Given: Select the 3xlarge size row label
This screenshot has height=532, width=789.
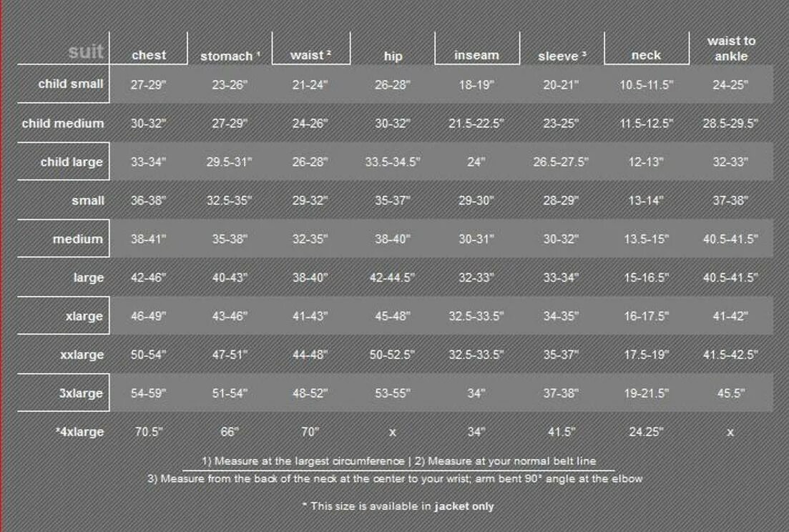Looking at the screenshot, I should click(x=81, y=393).
